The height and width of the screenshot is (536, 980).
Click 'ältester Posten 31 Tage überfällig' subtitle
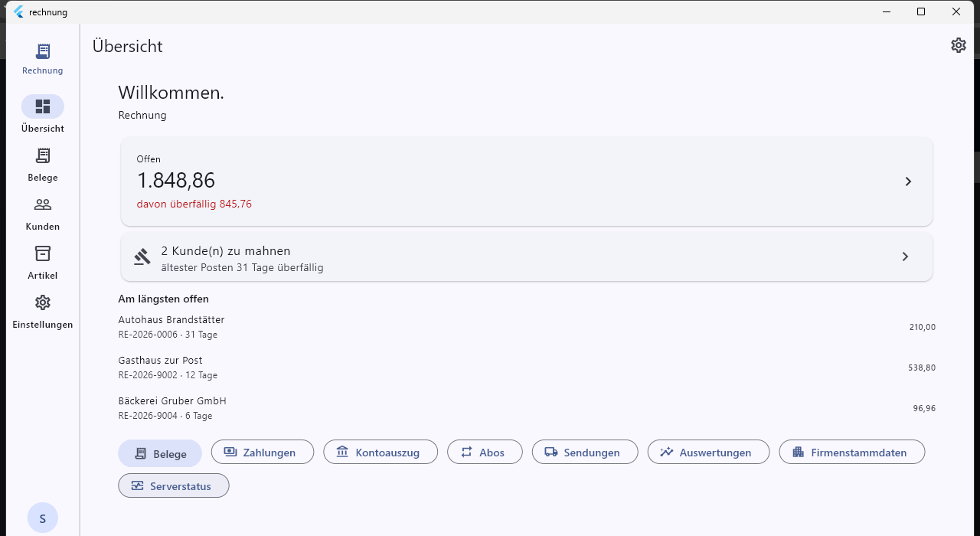coord(242,268)
